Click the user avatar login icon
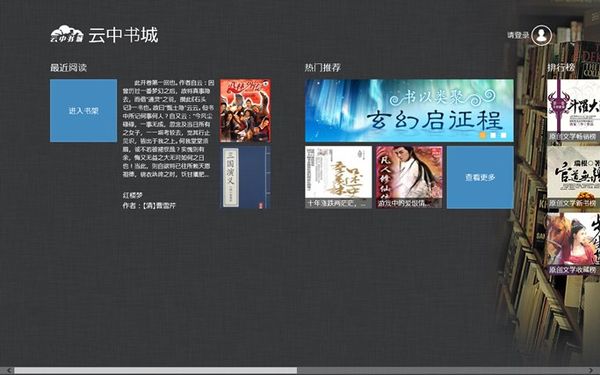600x375 pixels. coord(541,35)
